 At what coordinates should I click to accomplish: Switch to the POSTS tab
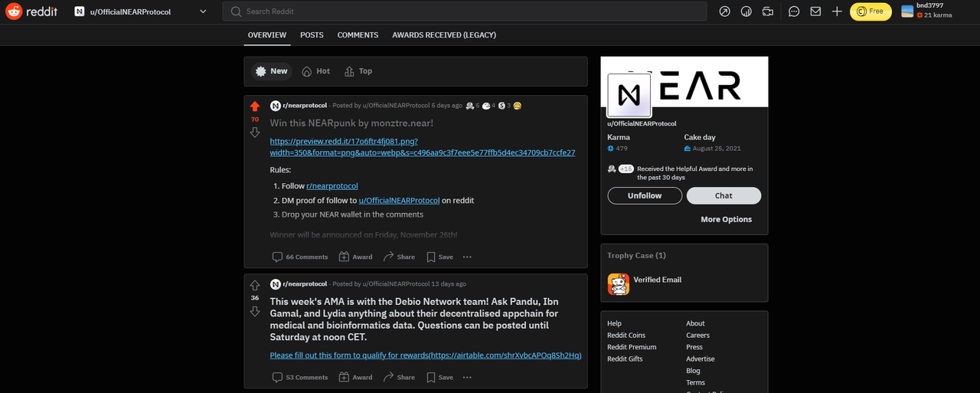[x=312, y=35]
